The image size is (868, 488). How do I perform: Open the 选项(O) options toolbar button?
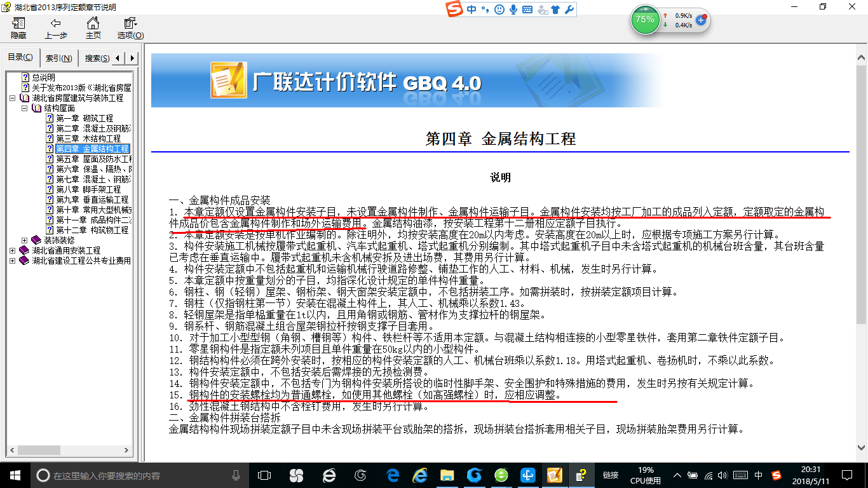tap(130, 29)
